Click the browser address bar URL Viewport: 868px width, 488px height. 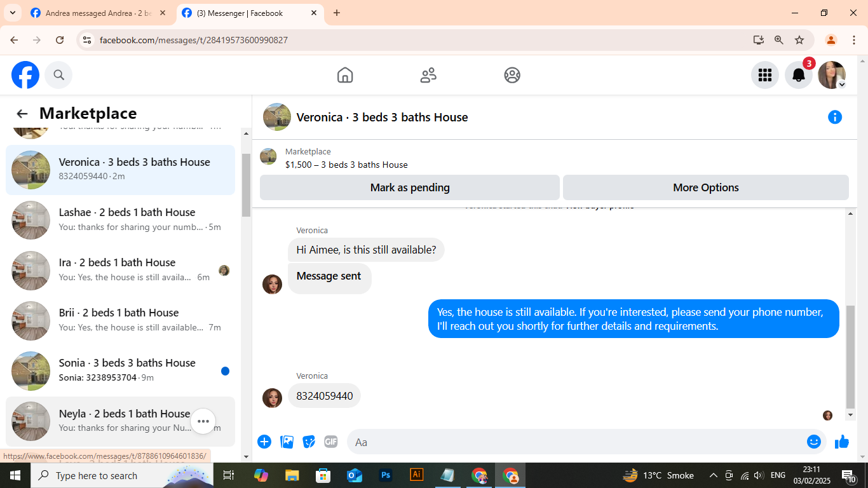[x=194, y=40]
